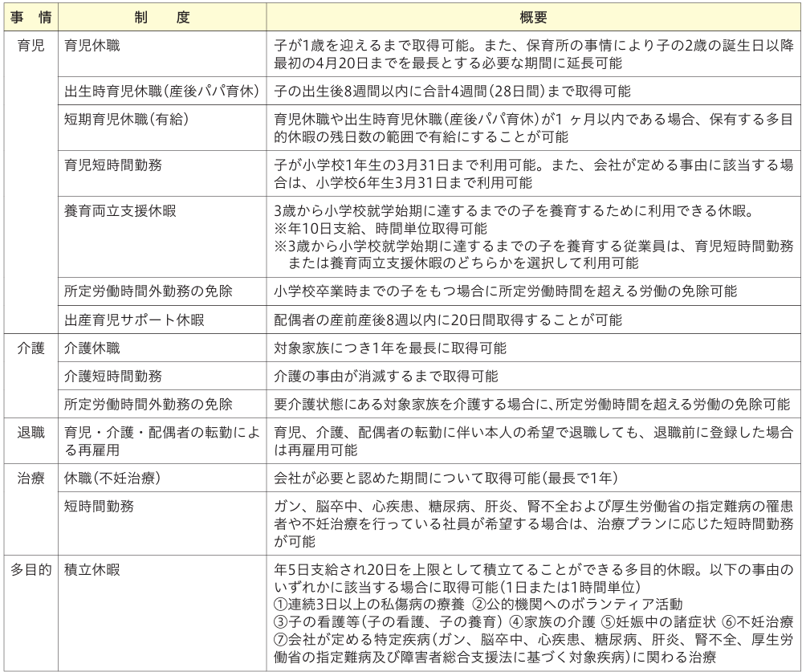Click the 概要 column header
Screen dimensions: 802x672
click(x=533, y=18)
